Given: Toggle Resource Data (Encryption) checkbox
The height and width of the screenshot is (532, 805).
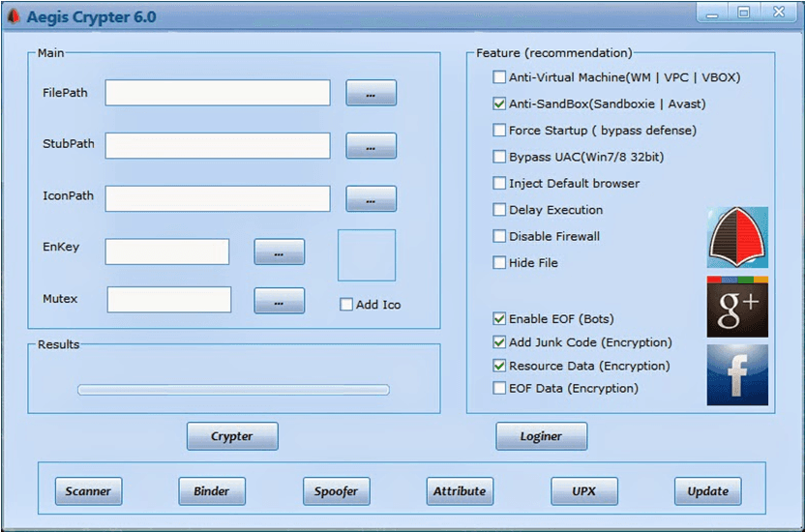Looking at the screenshot, I should [x=499, y=366].
